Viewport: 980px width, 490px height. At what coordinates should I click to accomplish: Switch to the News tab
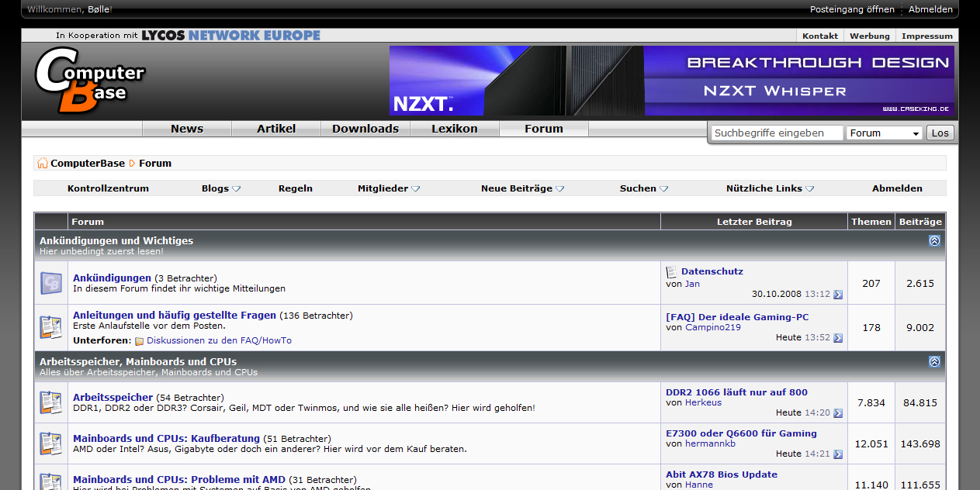(187, 129)
